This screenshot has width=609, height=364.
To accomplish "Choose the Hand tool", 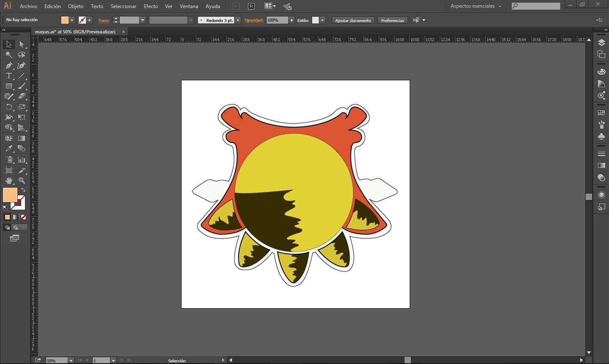I will (x=9, y=181).
